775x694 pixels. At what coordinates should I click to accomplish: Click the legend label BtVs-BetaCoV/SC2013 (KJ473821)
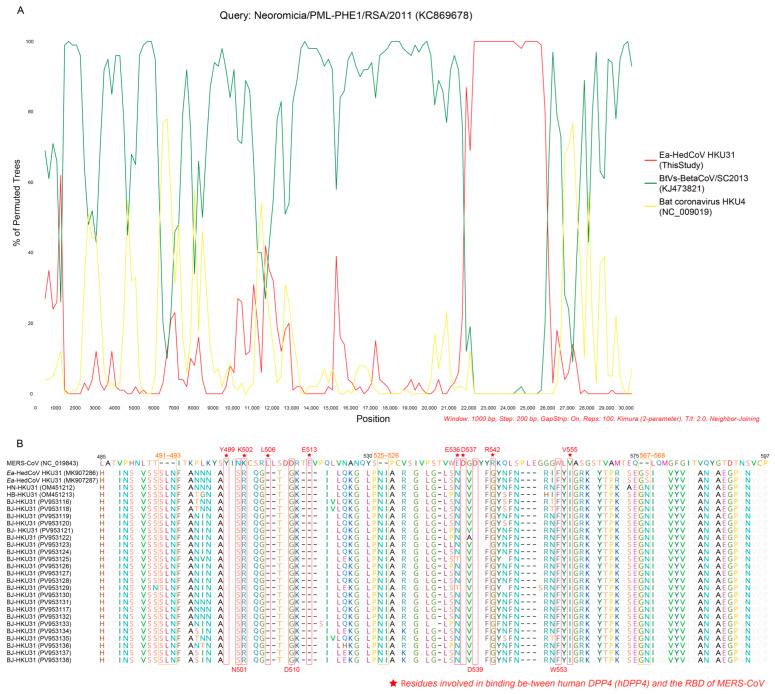(703, 183)
